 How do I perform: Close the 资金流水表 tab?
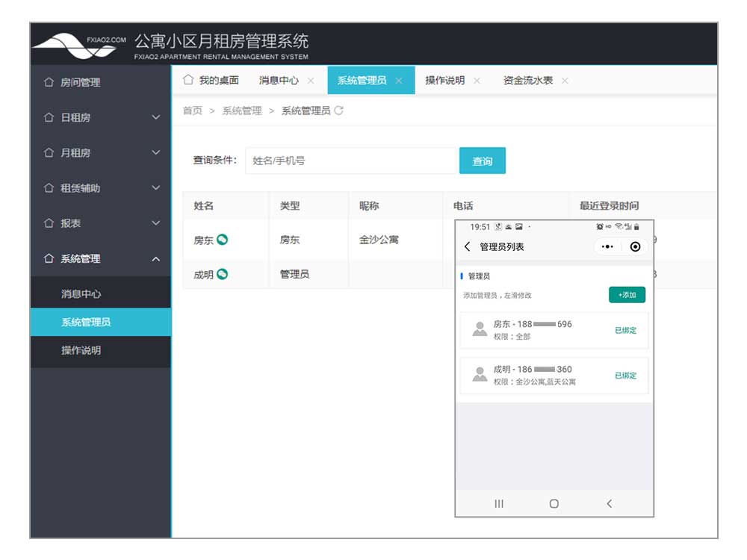point(565,81)
